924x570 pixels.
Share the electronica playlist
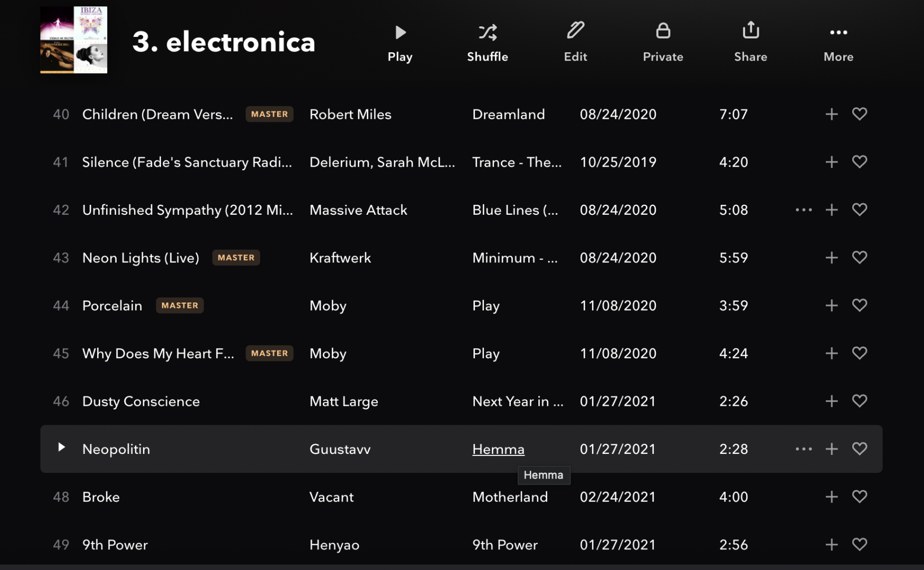pyautogui.click(x=750, y=42)
